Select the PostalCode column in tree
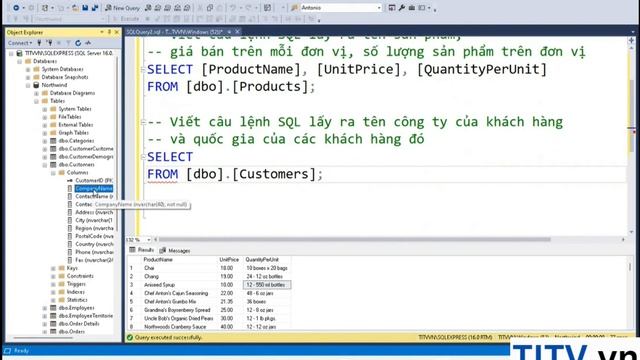The height and width of the screenshot is (360, 640). (x=94, y=236)
